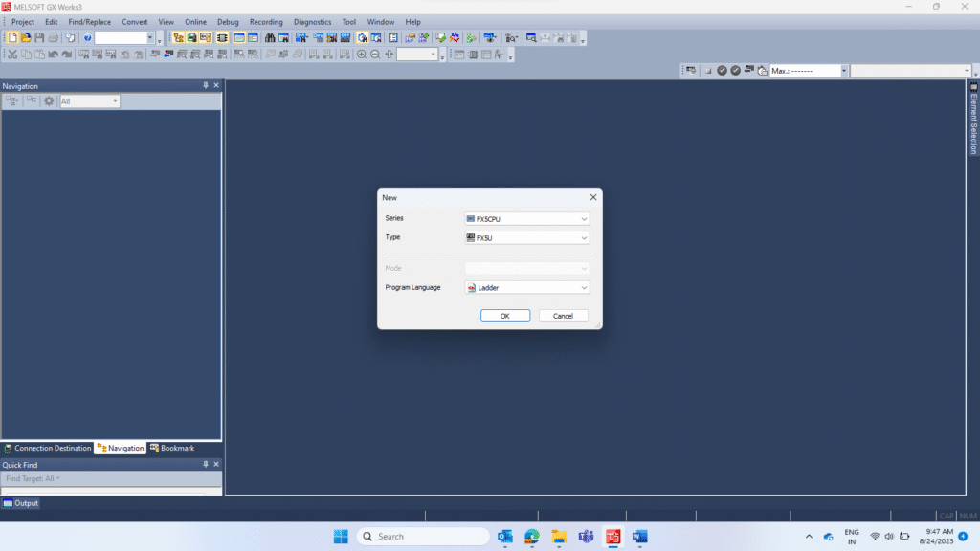This screenshot has height=551, width=980.
Task: Click the New project icon in toolbar
Action: (x=12, y=37)
